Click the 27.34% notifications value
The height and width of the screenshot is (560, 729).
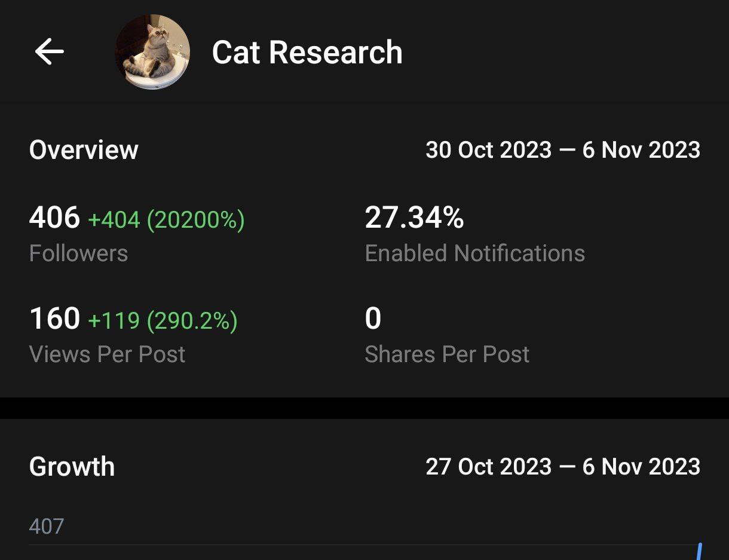point(414,218)
